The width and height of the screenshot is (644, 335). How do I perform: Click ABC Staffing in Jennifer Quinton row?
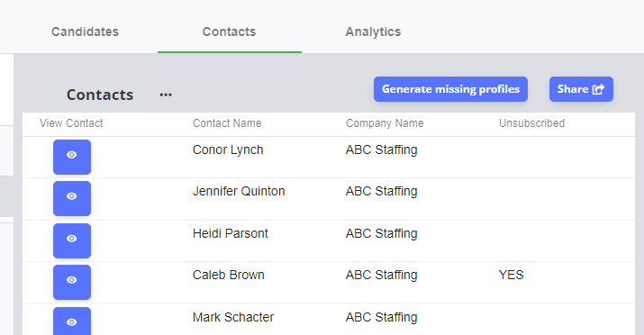pyautogui.click(x=382, y=192)
